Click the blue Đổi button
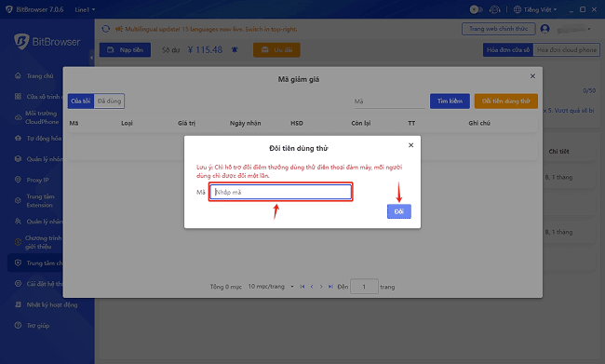 coord(399,211)
